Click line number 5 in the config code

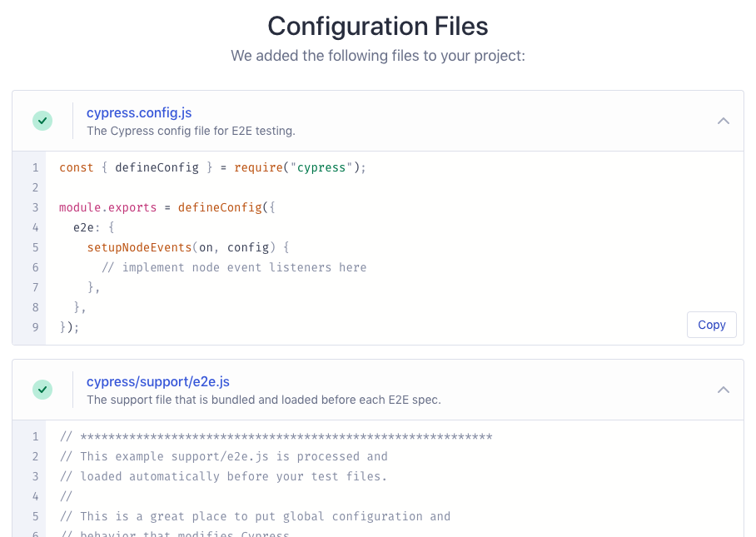click(x=35, y=247)
